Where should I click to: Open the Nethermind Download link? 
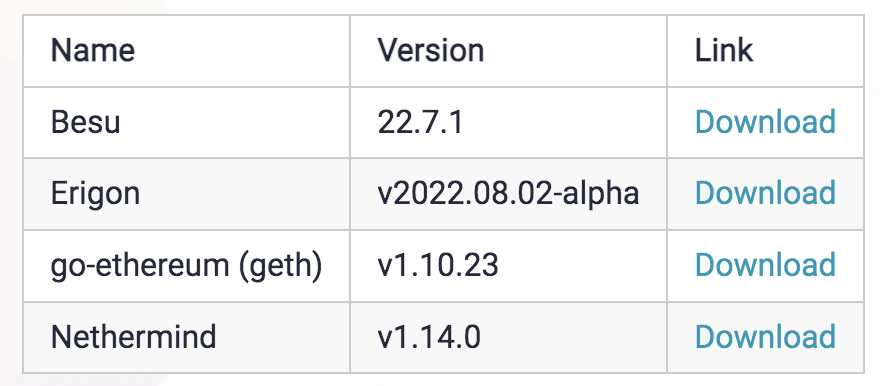point(765,337)
